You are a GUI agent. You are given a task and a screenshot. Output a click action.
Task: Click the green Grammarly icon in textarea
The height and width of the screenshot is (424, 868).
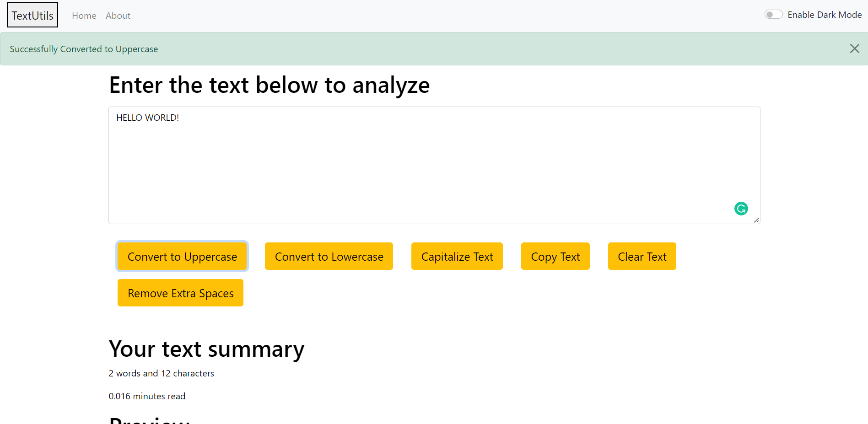741,209
